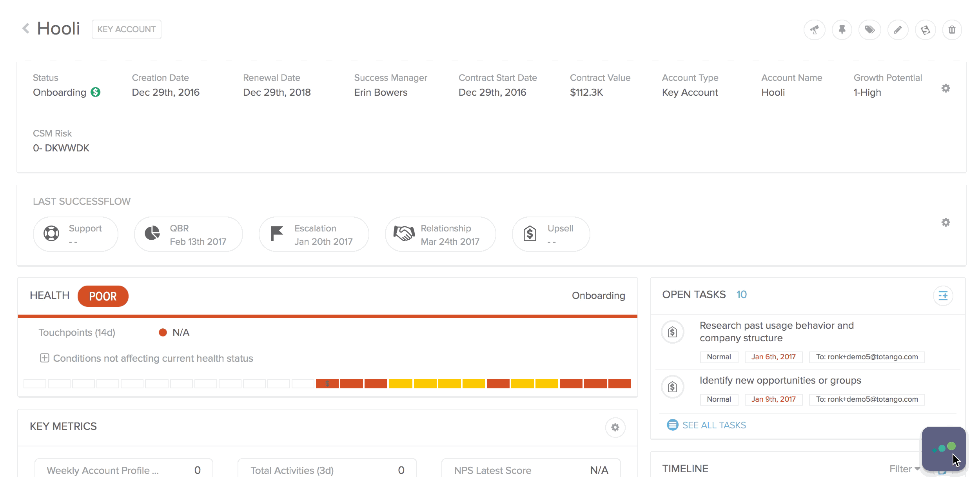Open Key Metrics settings gear menu

click(x=615, y=428)
